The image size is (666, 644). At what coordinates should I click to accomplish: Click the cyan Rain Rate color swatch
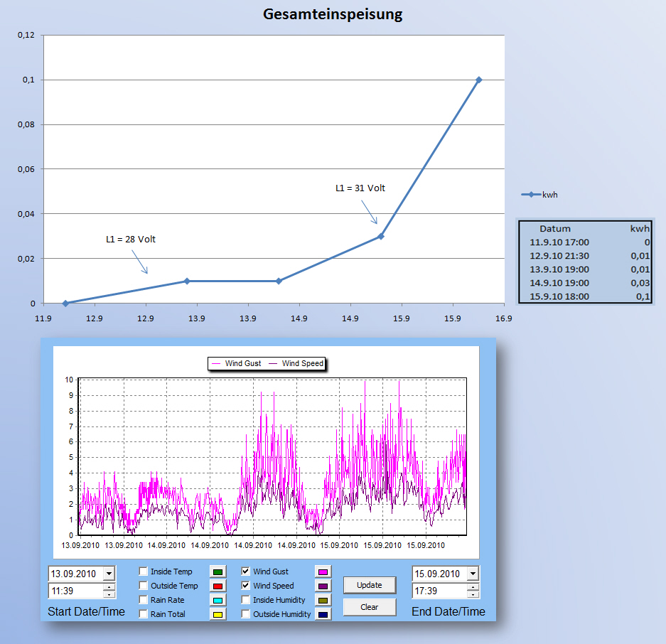click(x=218, y=600)
